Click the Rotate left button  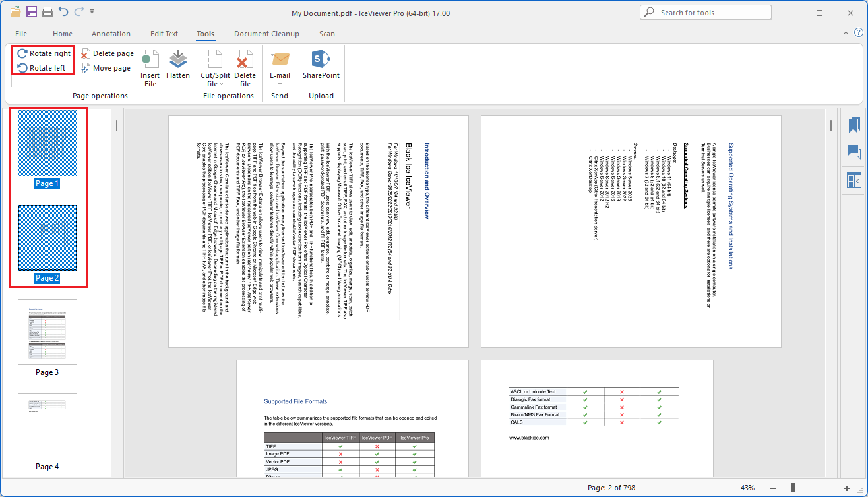pos(41,68)
